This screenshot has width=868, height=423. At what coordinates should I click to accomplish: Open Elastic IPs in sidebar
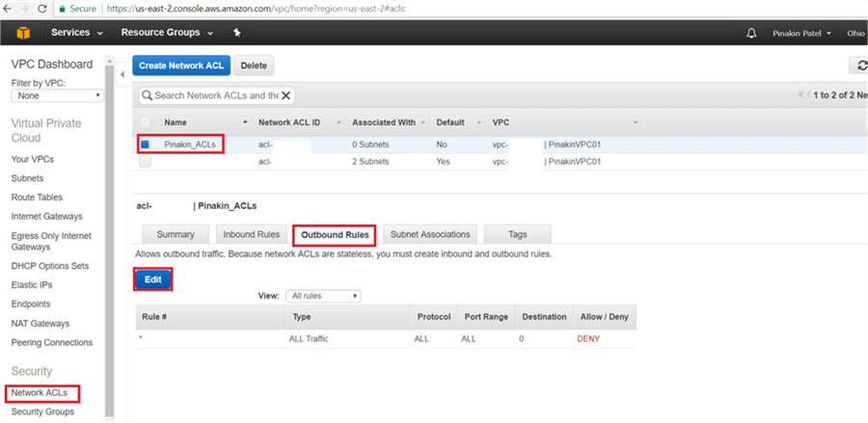coord(32,285)
